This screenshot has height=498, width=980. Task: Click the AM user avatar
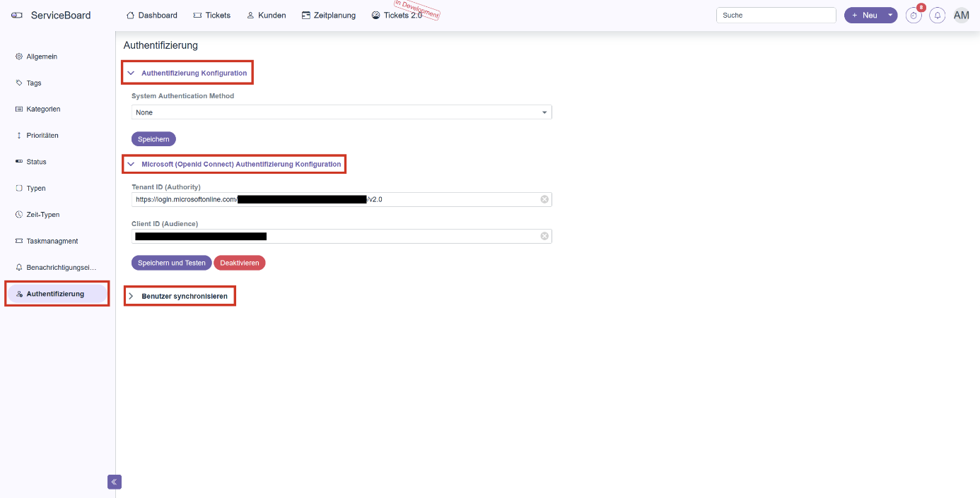pos(962,16)
